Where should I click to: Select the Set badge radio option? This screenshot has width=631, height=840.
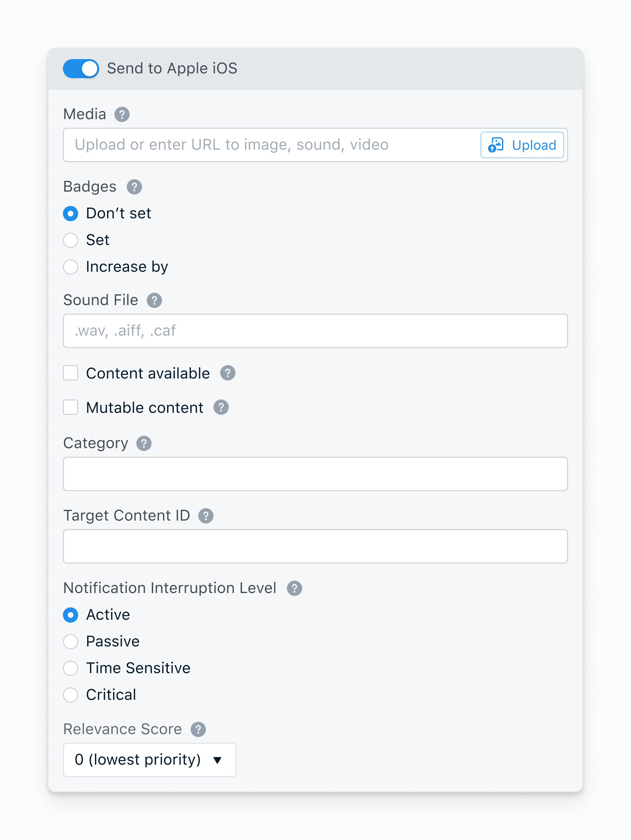71,240
